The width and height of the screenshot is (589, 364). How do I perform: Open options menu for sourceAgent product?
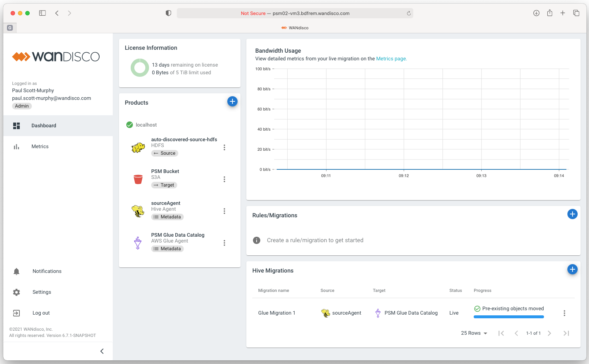(x=224, y=211)
